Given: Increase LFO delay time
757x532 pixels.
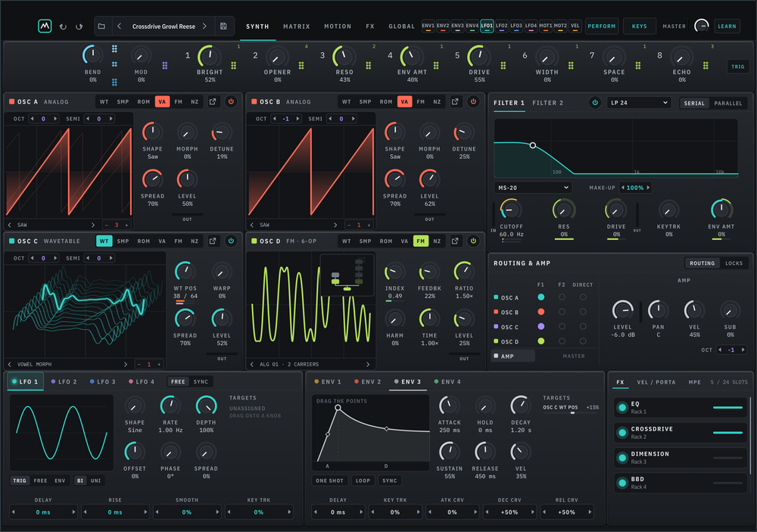Looking at the screenshot, I should (73, 512).
